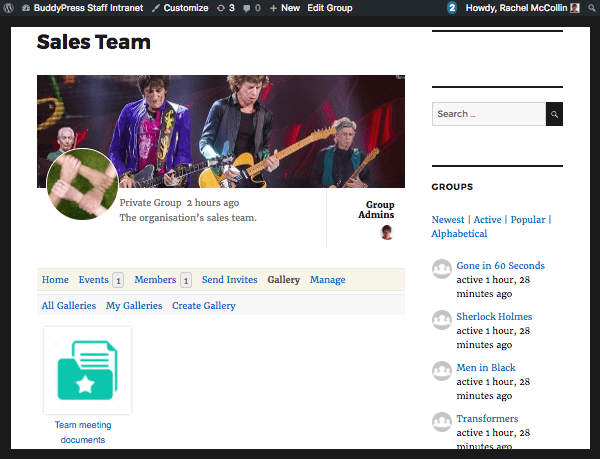Open the Team meeting documents link
The width and height of the screenshot is (600, 459).
point(83,432)
